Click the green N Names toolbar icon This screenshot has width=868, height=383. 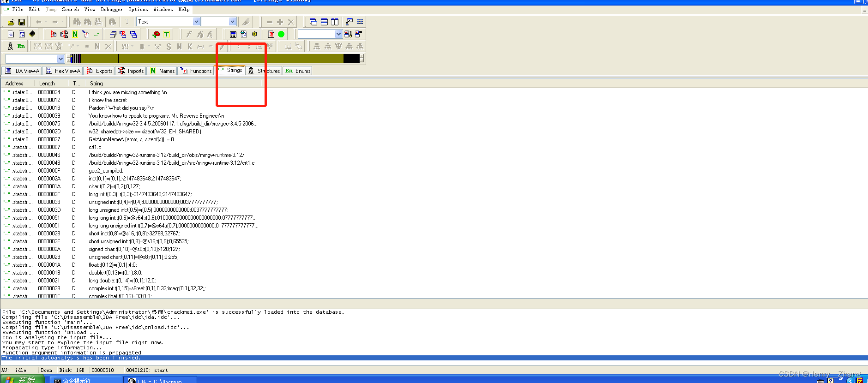point(75,34)
